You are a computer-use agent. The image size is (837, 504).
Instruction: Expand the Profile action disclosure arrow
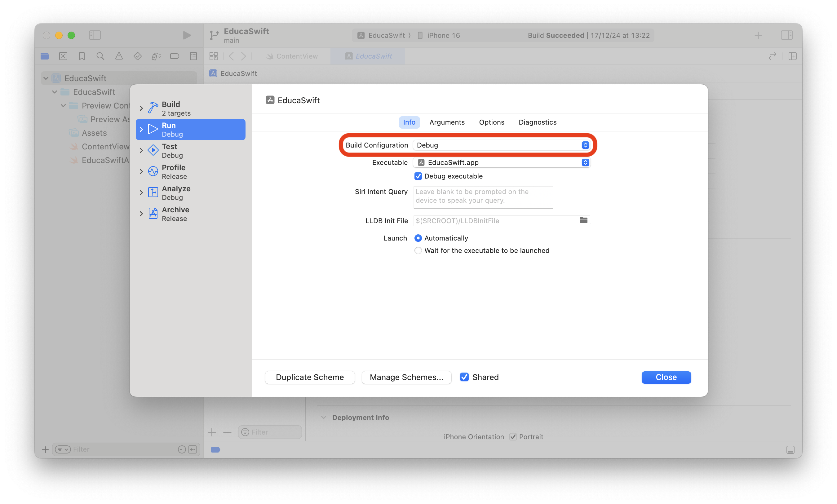pyautogui.click(x=141, y=171)
